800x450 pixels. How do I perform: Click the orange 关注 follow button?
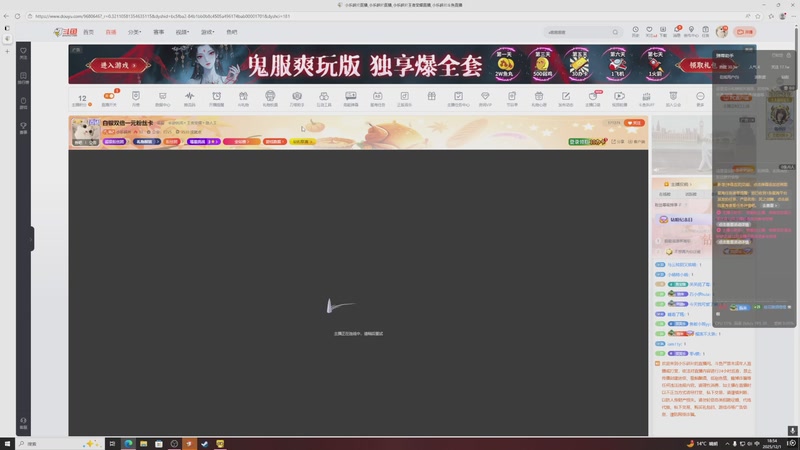(x=635, y=123)
